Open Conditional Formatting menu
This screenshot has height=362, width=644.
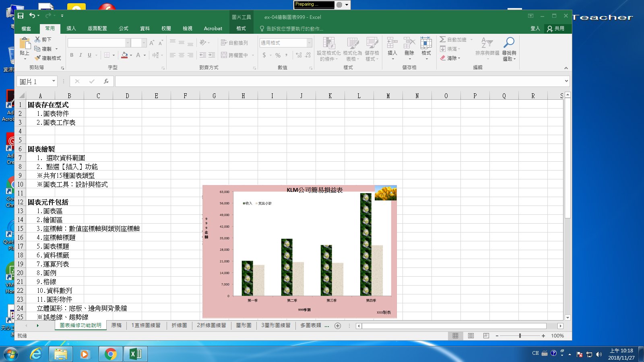[329, 49]
